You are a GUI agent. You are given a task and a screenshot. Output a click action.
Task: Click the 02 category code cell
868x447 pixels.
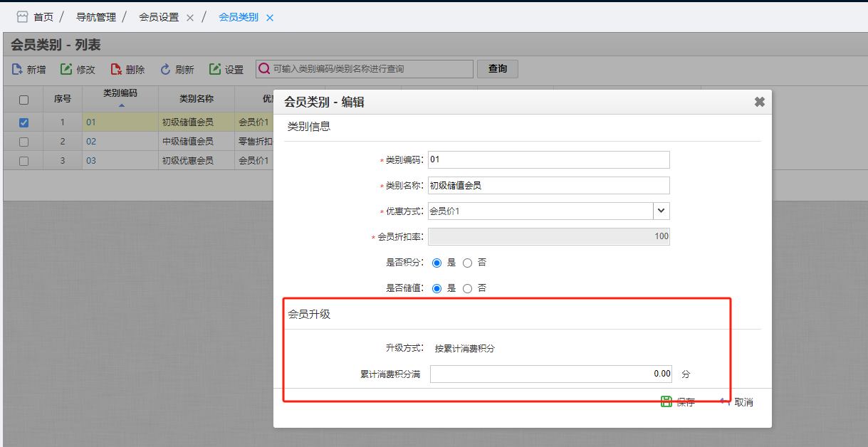120,142
